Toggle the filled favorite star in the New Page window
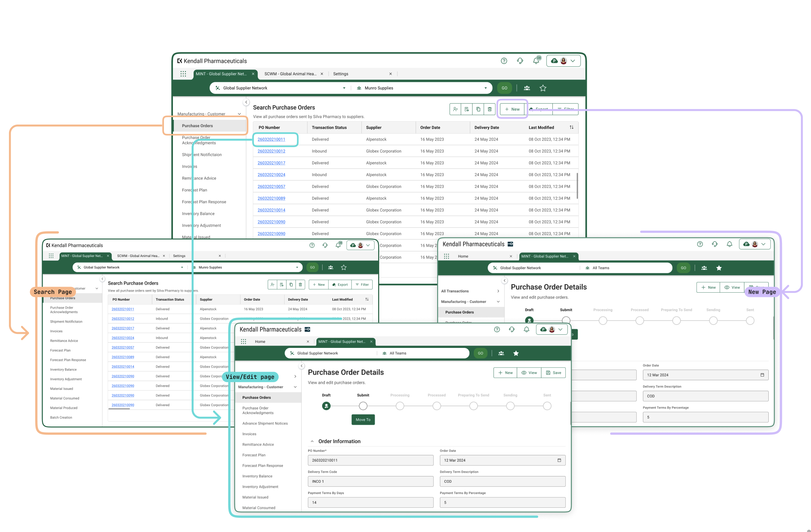This screenshot has width=811, height=532. point(719,268)
